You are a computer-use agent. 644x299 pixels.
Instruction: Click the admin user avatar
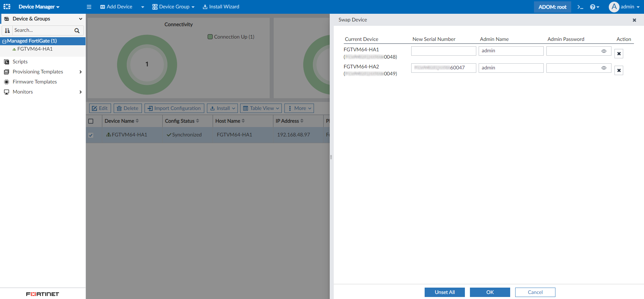pos(614,7)
